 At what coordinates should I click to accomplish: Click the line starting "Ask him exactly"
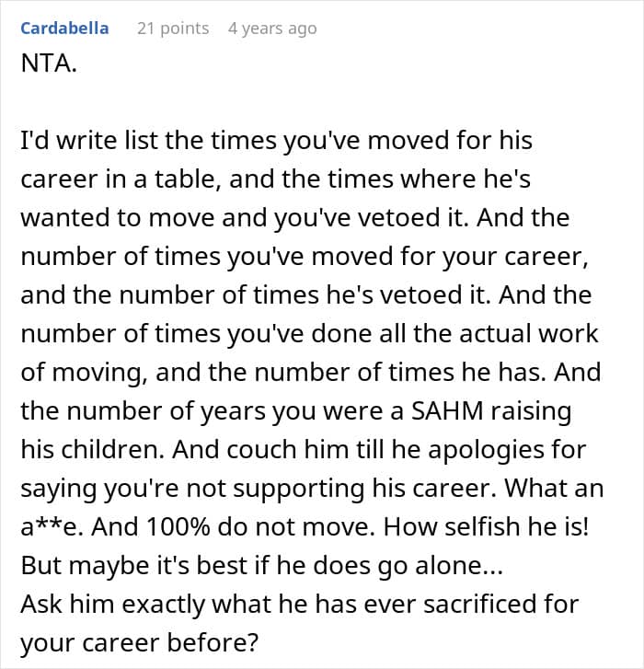[x=300, y=605]
